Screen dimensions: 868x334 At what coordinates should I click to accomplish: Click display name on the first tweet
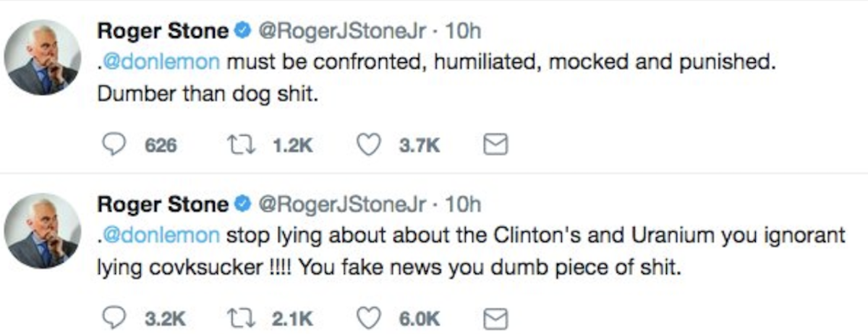click(163, 31)
